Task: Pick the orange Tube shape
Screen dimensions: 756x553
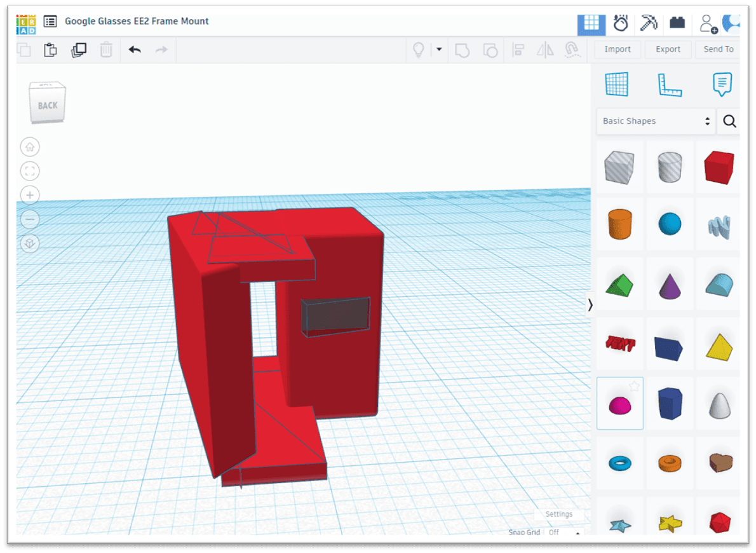Action: click(x=670, y=463)
